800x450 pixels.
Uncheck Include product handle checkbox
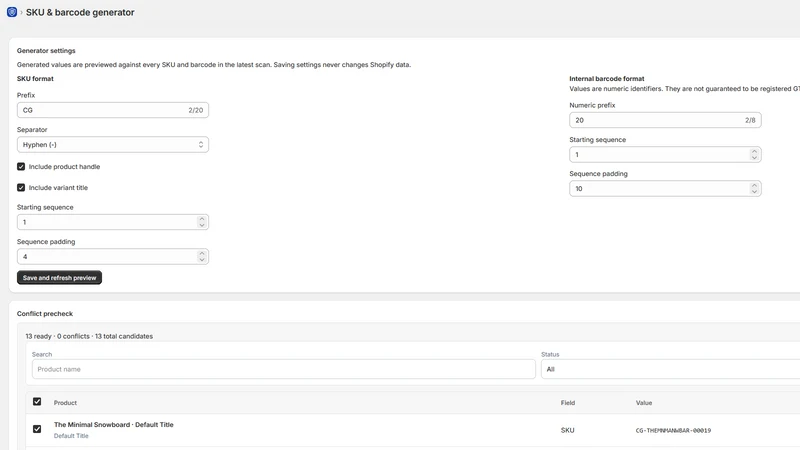pyautogui.click(x=21, y=166)
